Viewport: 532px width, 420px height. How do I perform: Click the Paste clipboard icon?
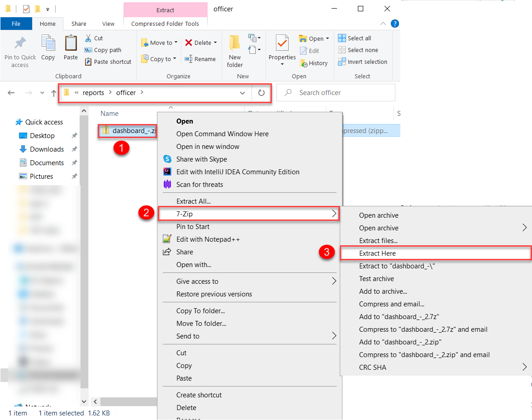click(x=71, y=43)
